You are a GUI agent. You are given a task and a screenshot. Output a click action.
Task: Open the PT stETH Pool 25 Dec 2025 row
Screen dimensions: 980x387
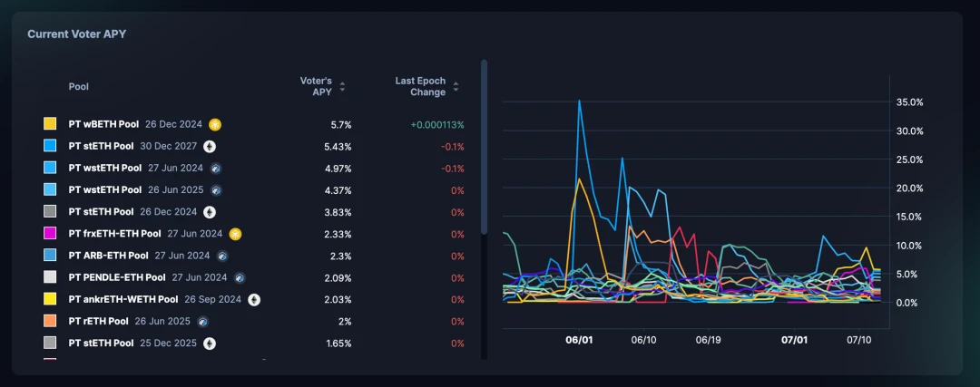(x=254, y=343)
